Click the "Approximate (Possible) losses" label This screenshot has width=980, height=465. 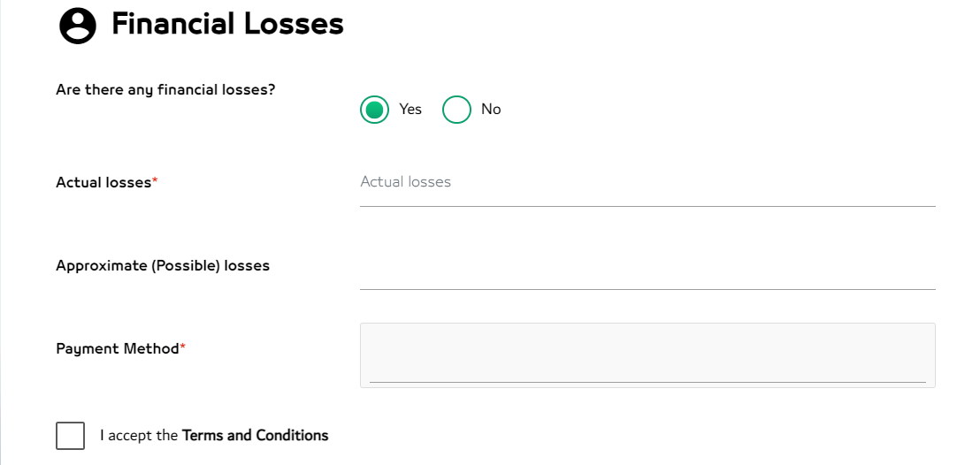pyautogui.click(x=163, y=266)
